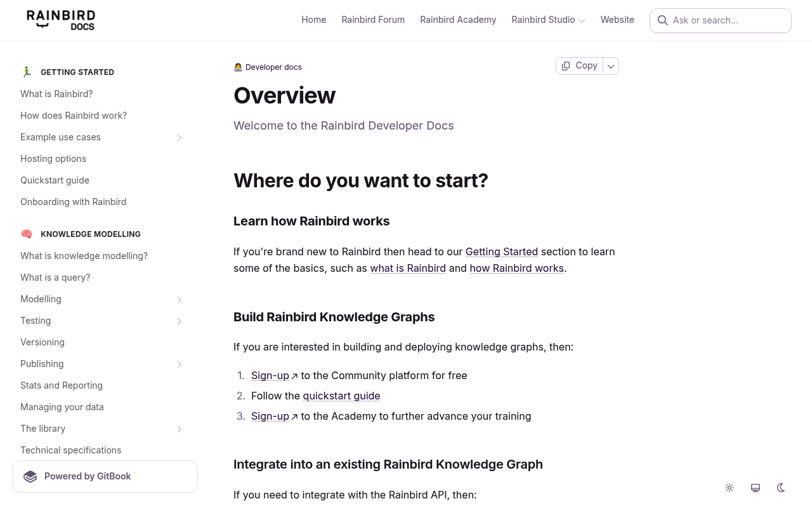The height and width of the screenshot is (508, 812).
Task: Click the developer emoji in breadcrumb
Action: tap(238, 67)
